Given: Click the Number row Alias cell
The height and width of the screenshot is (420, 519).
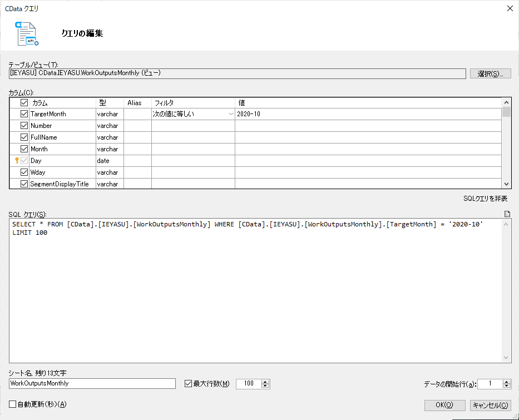Looking at the screenshot, I should [x=138, y=125].
